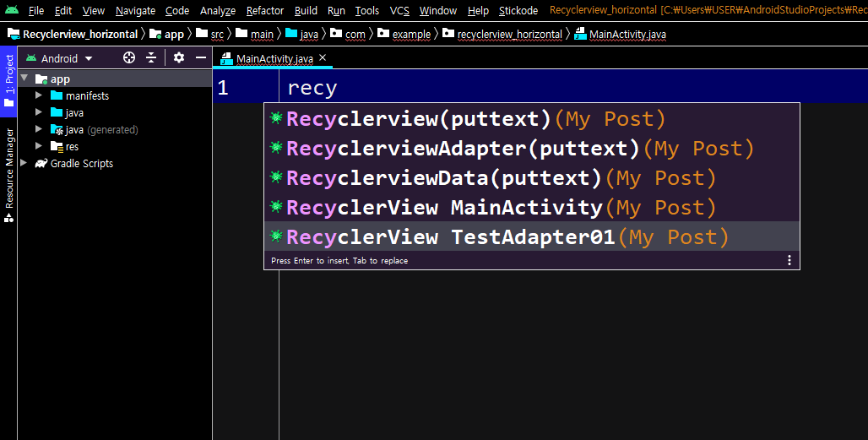Select the res folder row
The height and width of the screenshot is (440, 868).
tap(115, 146)
